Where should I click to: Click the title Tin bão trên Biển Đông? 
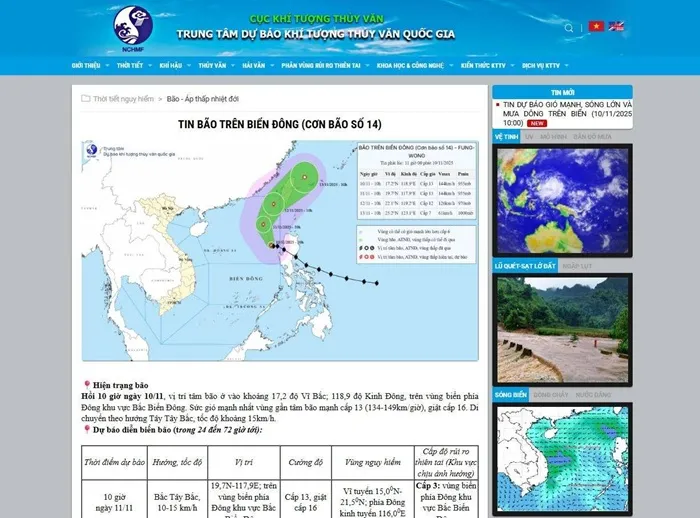(280, 124)
